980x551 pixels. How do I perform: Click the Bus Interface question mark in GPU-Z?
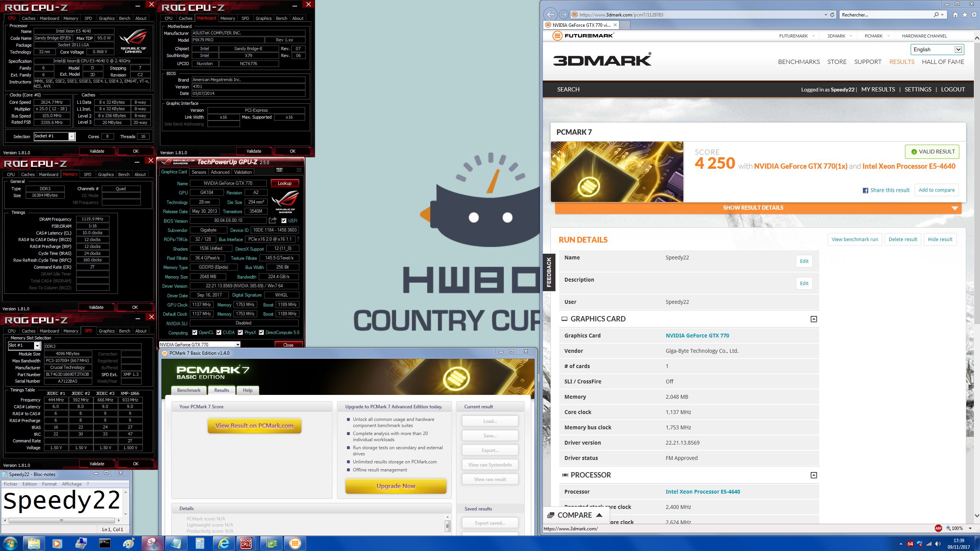pos(298,239)
